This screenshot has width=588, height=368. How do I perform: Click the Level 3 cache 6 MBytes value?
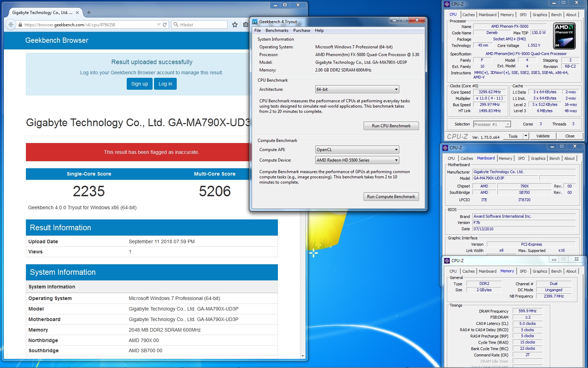(545, 111)
